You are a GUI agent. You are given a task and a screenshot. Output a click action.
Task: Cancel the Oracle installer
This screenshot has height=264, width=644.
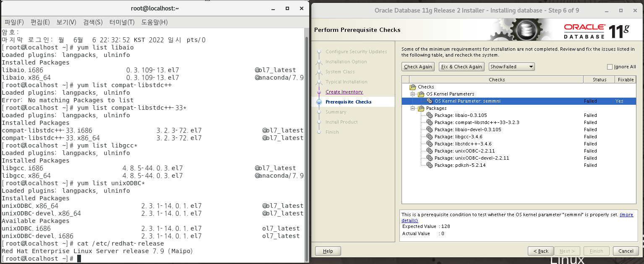coord(626,251)
